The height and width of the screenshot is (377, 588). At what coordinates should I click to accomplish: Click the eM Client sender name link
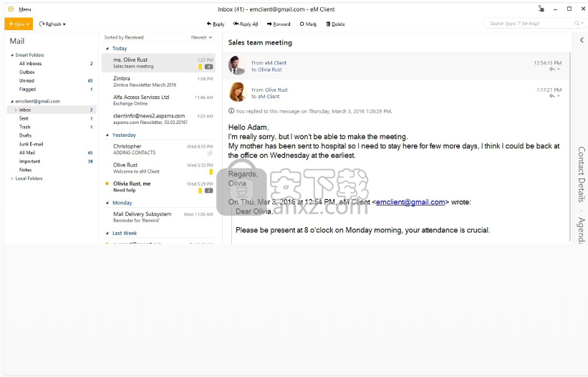click(x=276, y=63)
